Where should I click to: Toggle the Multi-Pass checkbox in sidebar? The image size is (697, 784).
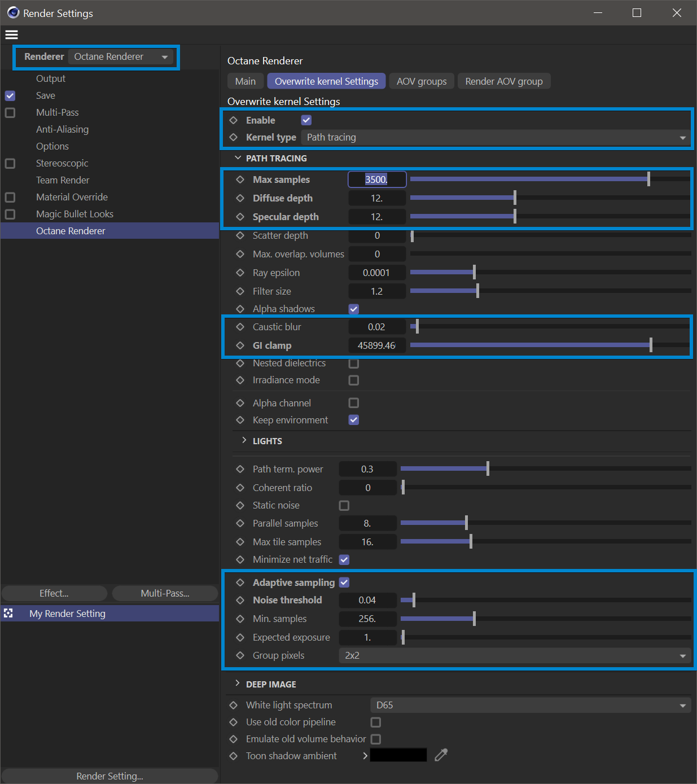click(x=10, y=112)
